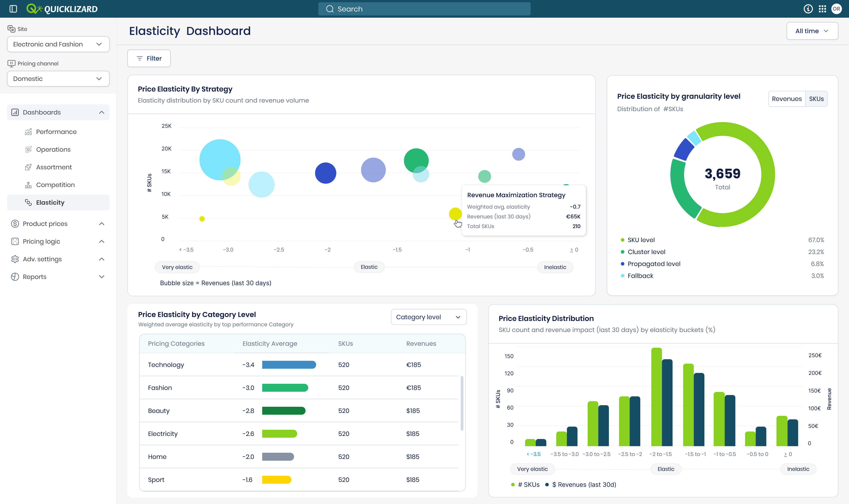Expand the Product prices chevron

[x=101, y=224]
